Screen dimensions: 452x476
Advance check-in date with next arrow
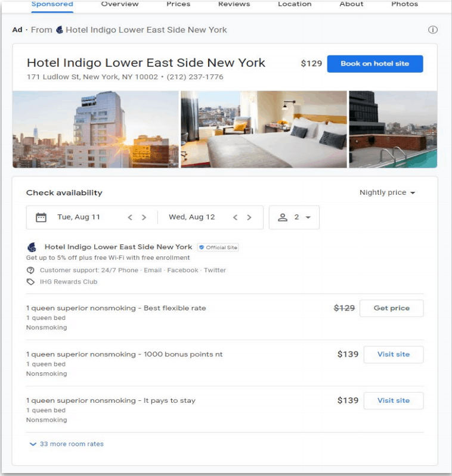[x=144, y=217]
